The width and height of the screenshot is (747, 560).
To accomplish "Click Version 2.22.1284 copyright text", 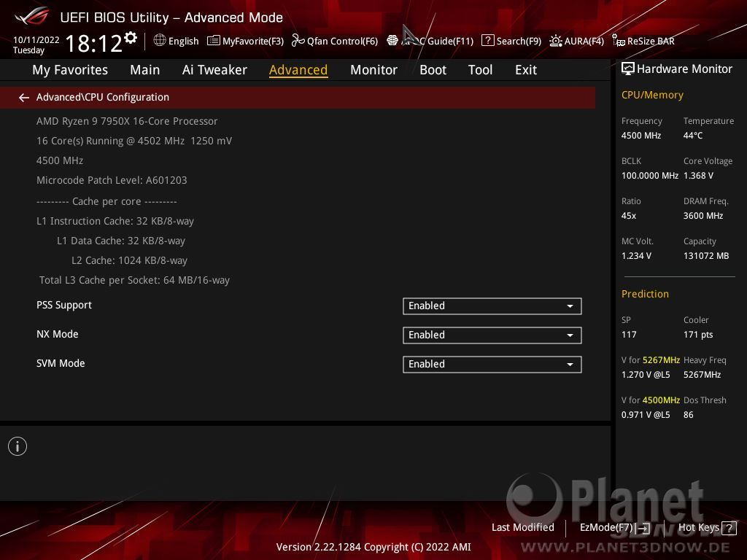I will 373,547.
